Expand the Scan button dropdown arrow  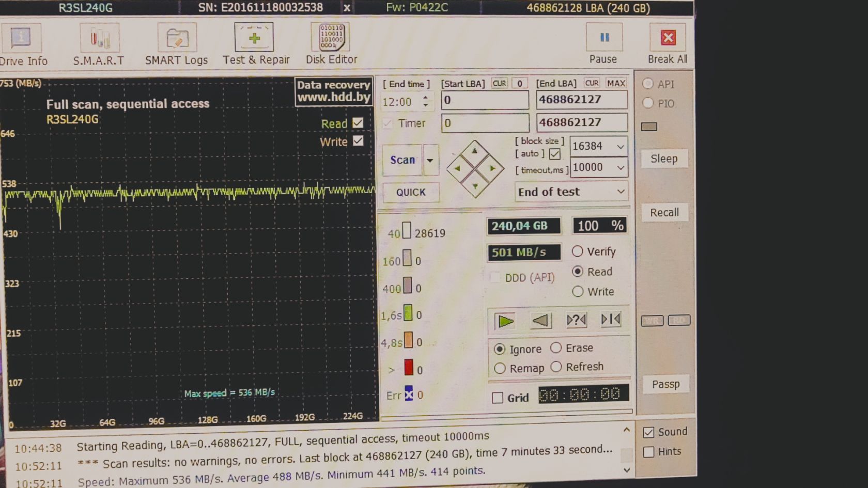[430, 160]
